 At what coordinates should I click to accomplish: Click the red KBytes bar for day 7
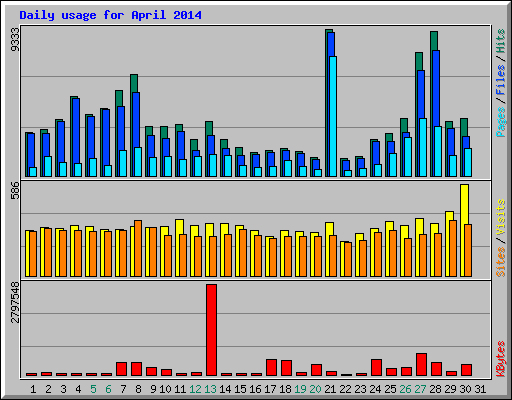click(x=121, y=369)
